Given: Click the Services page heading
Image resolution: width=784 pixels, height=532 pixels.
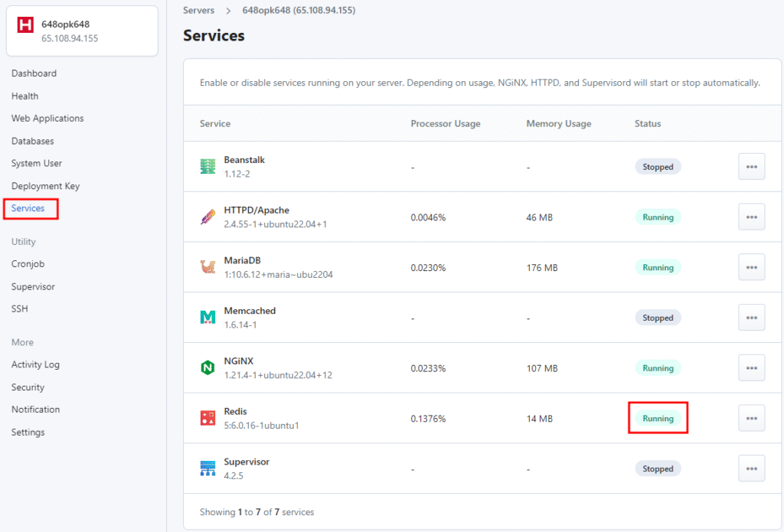Looking at the screenshot, I should pos(214,35).
